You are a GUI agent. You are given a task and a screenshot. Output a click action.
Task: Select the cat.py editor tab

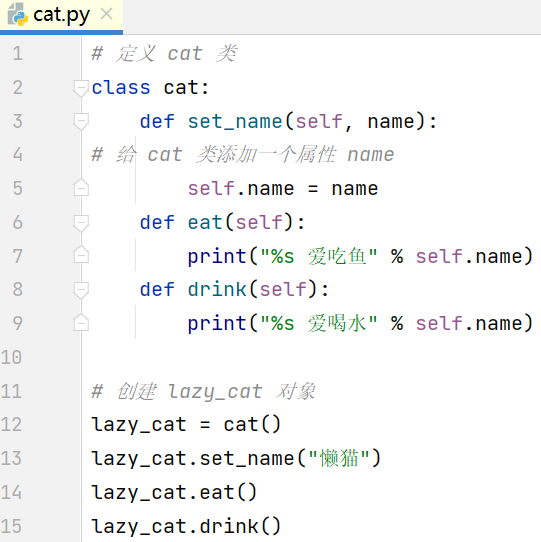tap(62, 16)
